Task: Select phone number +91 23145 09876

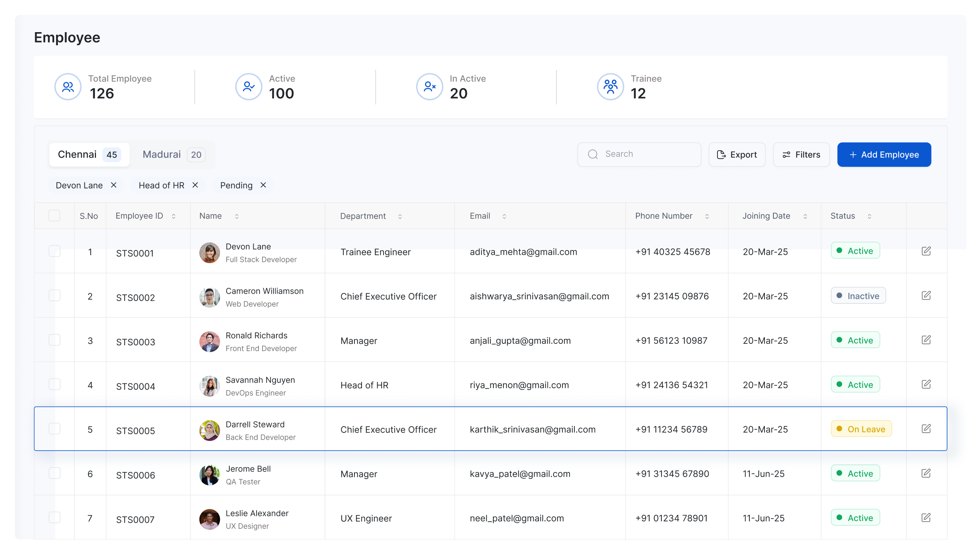Action: click(x=672, y=296)
